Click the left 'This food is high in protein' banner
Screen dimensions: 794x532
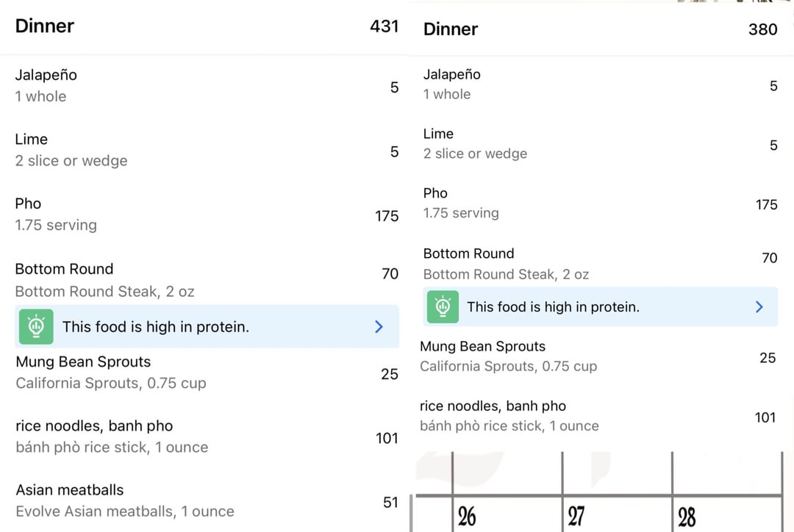click(207, 326)
